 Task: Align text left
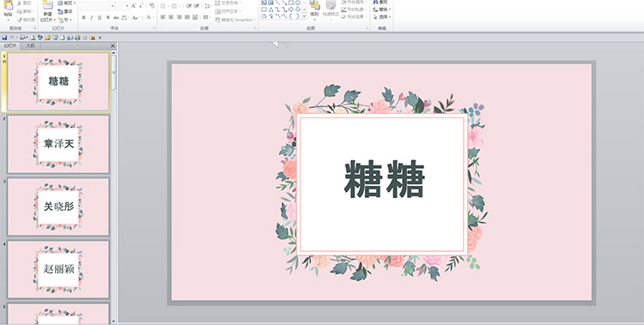163,17
